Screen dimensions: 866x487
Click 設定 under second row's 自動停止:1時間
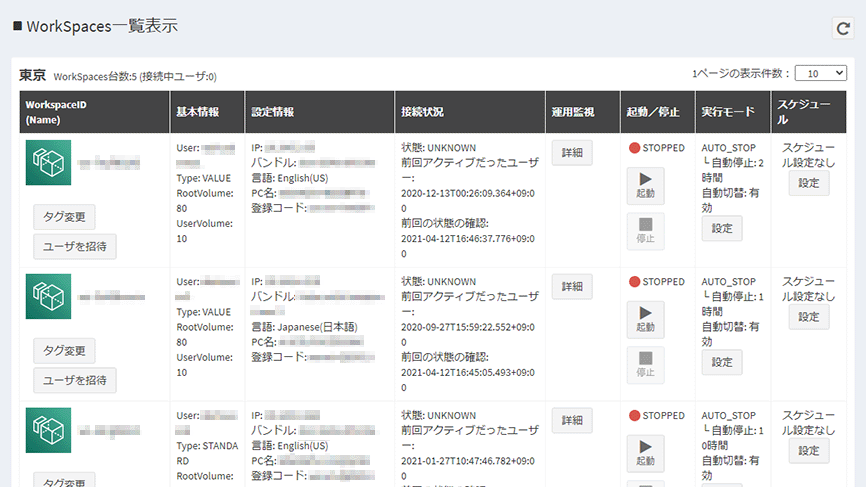pyautogui.click(x=722, y=362)
